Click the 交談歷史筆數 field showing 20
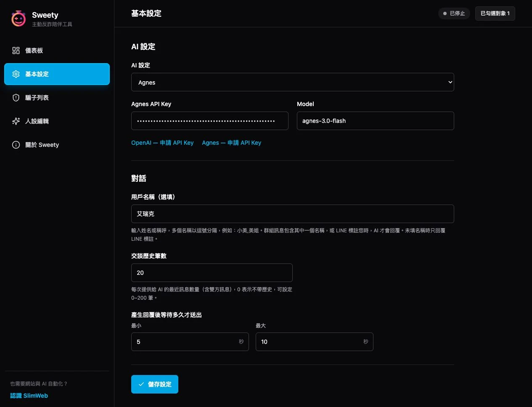532x407 pixels. click(x=212, y=273)
